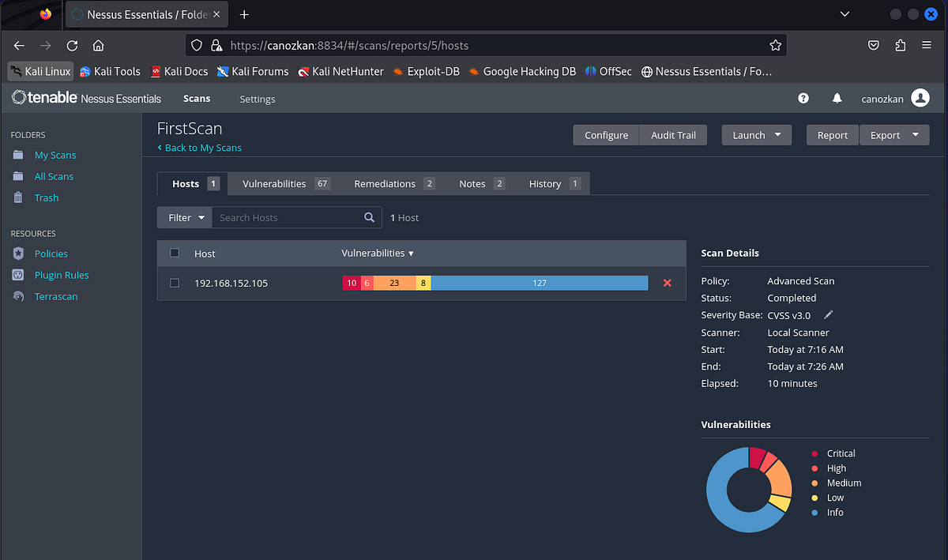Open the Settings menu item

pos(257,99)
